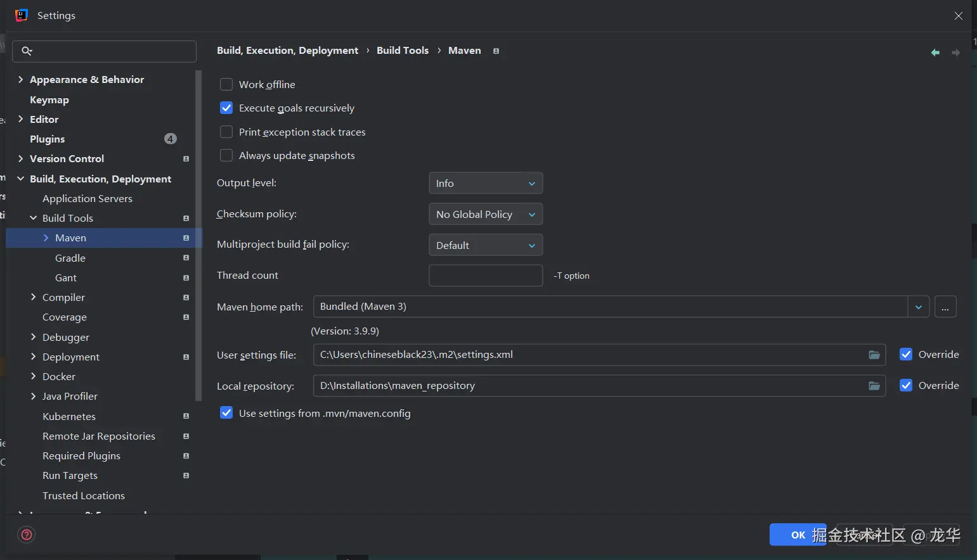Screen dimensions: 977x560
Task: Click the settings tree vertical scrollbar
Action: [x=199, y=234]
